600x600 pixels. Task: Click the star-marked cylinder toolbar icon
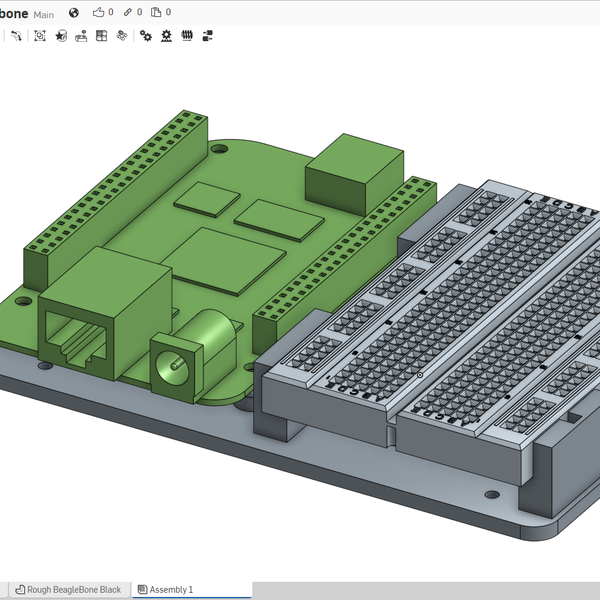pyautogui.click(x=61, y=36)
